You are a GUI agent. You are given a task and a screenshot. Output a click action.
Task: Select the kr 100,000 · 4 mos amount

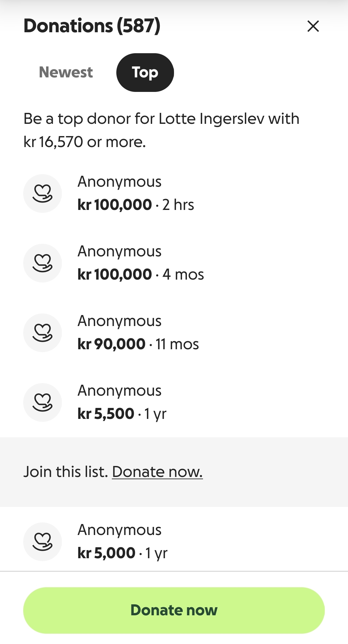[140, 274]
